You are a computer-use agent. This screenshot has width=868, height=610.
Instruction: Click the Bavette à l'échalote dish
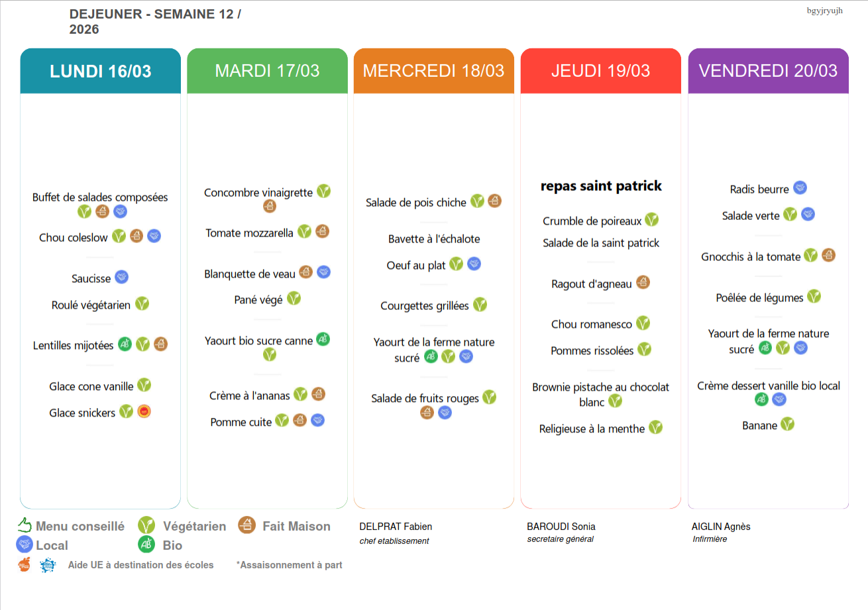pyautogui.click(x=434, y=239)
